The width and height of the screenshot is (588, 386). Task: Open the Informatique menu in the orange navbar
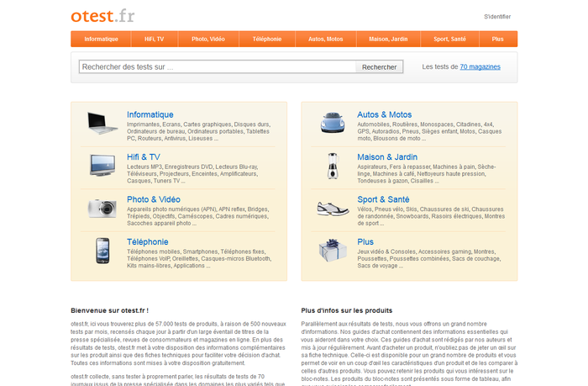(x=101, y=39)
